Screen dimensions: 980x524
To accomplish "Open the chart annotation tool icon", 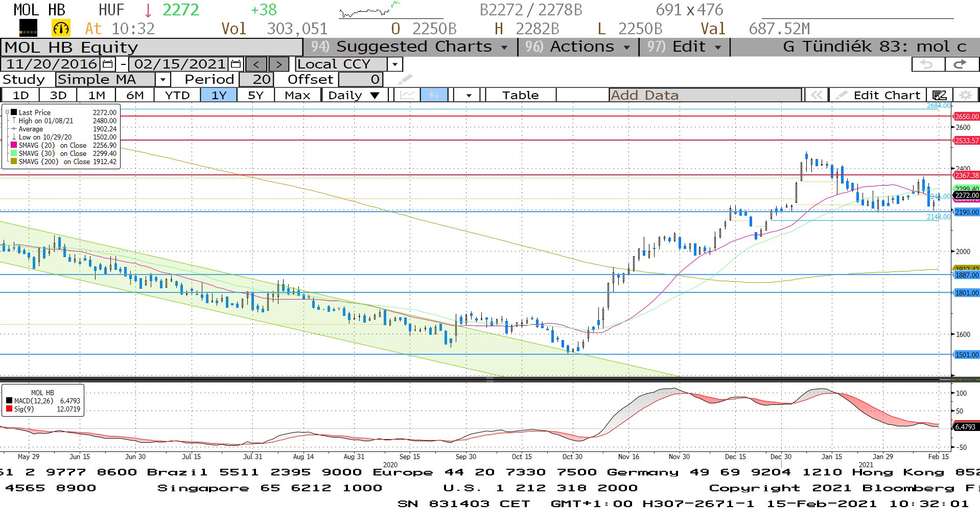I will (939, 95).
